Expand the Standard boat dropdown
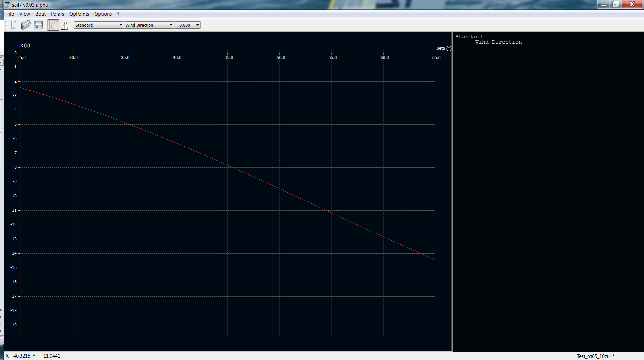Viewport: 644px width, 360px height. coord(99,25)
